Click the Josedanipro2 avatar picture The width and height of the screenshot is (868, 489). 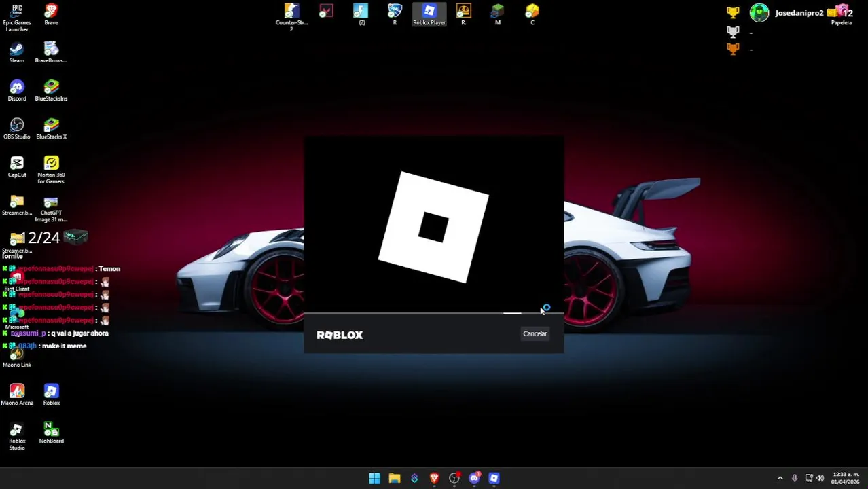point(759,13)
